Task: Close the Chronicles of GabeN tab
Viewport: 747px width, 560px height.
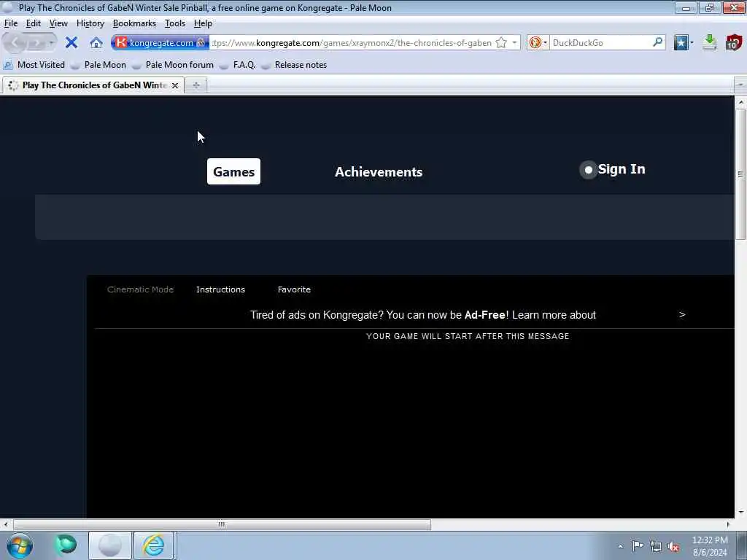Action: click(175, 85)
